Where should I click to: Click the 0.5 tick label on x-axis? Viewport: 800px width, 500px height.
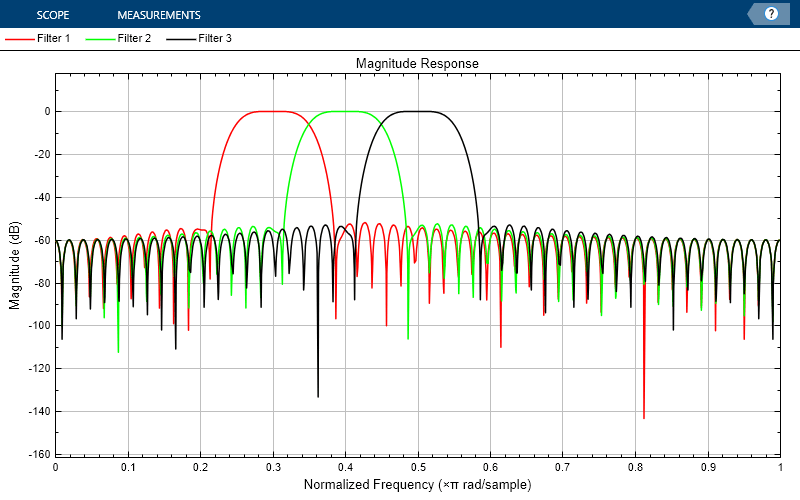[x=418, y=467]
